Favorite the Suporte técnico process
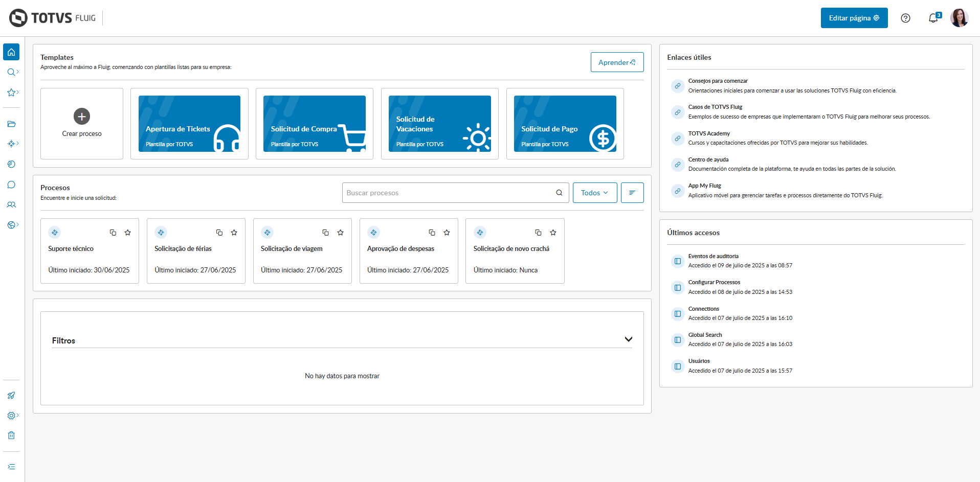This screenshot has height=482, width=980. point(128,233)
